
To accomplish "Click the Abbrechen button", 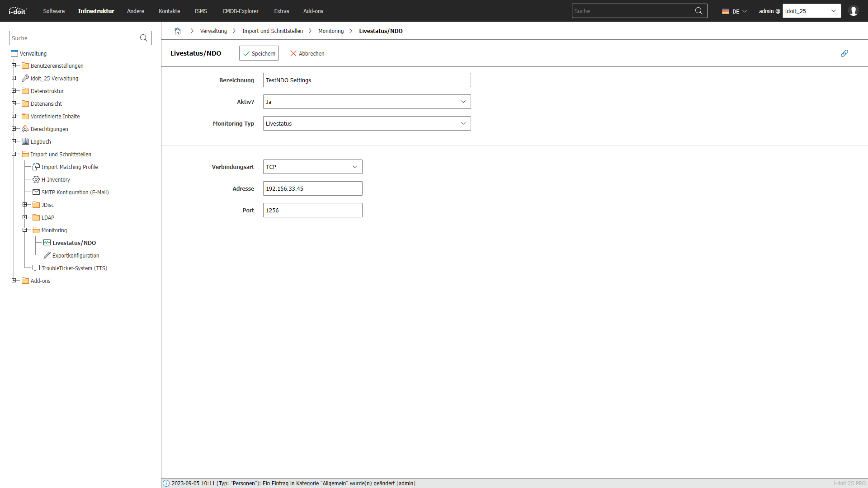I will [x=307, y=53].
